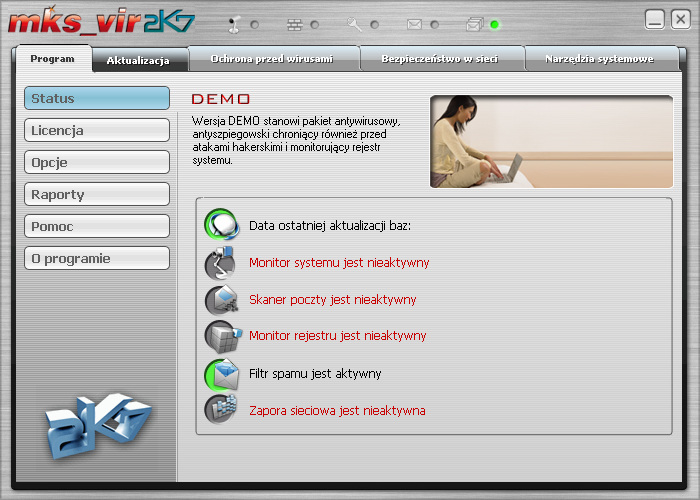Click the Skaner poczty status icon

[221, 300]
